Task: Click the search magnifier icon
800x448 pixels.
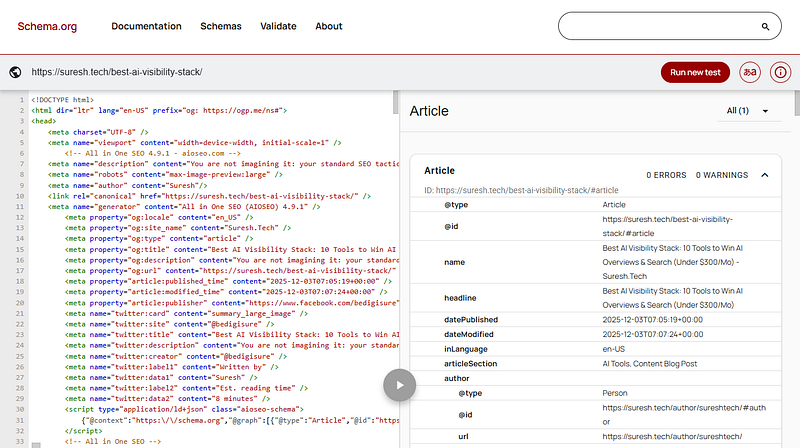Action: 765,27
